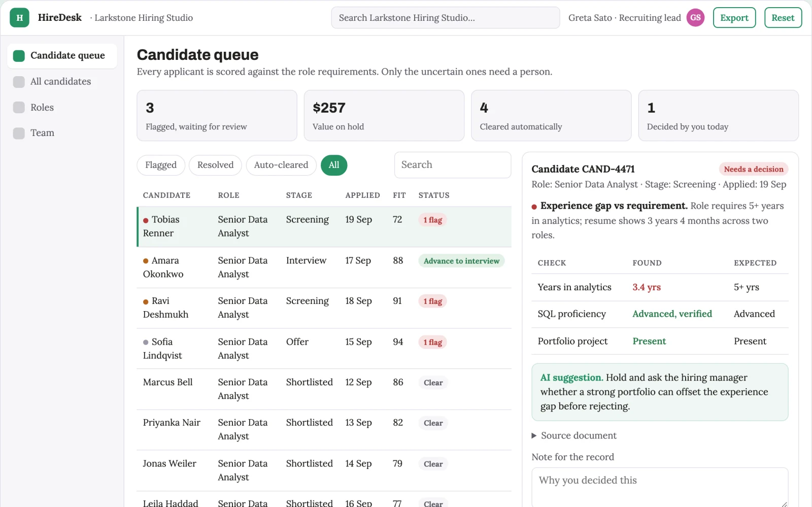Click the Export button
The width and height of the screenshot is (812, 507).
click(x=734, y=18)
